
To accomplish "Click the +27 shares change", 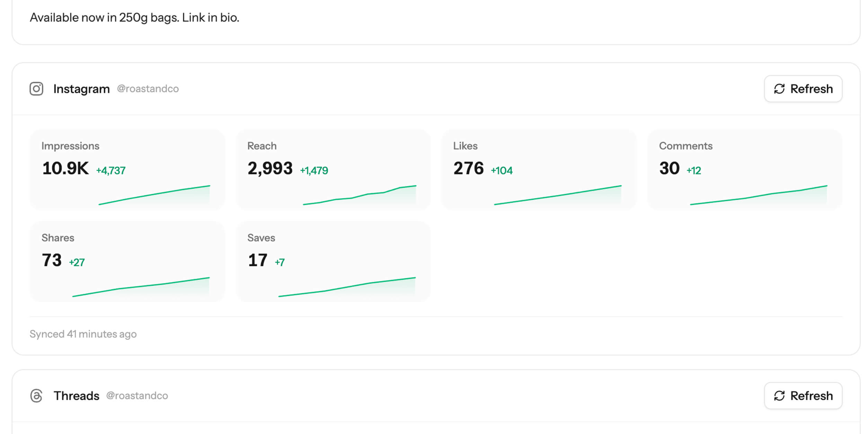I will [77, 262].
